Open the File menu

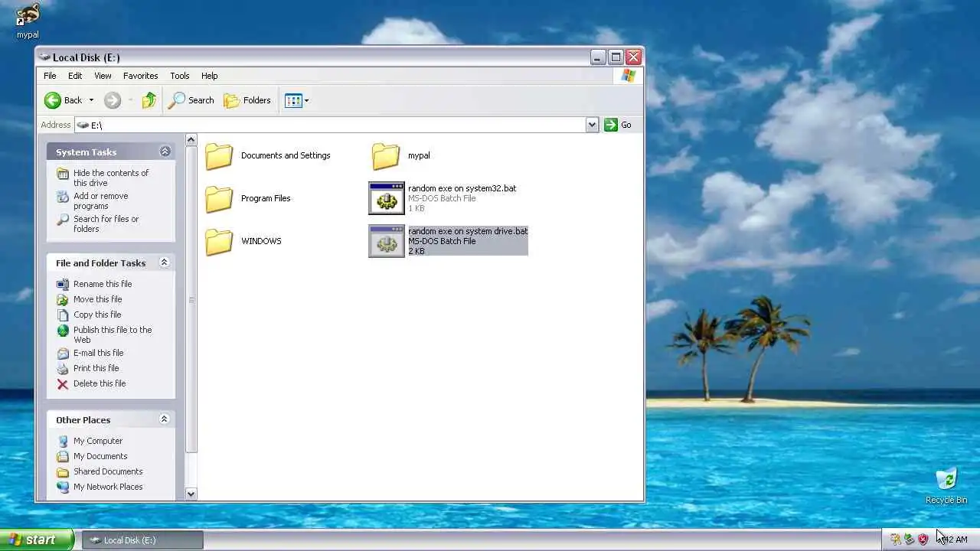pyautogui.click(x=50, y=76)
